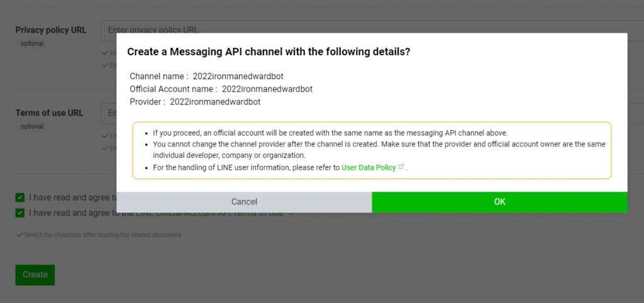Click the Create button behind the dialog
Viewport: 644px width, 303px height.
point(35,275)
